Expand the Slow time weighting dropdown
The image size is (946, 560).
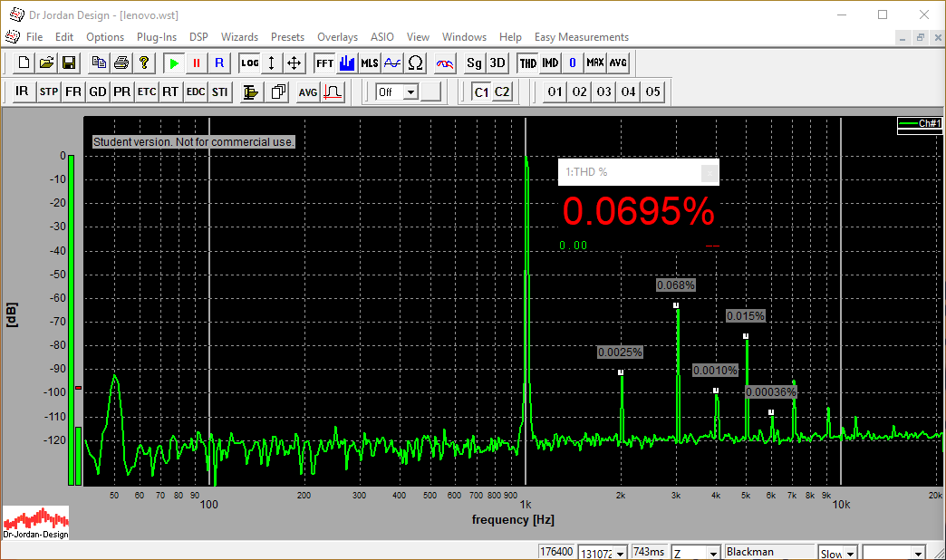pyautogui.click(x=850, y=553)
